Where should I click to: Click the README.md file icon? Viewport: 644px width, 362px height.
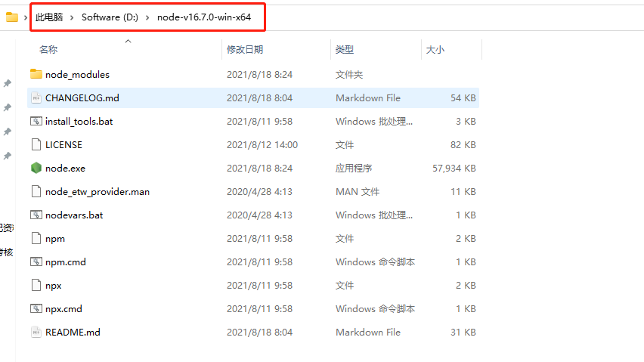click(36, 332)
